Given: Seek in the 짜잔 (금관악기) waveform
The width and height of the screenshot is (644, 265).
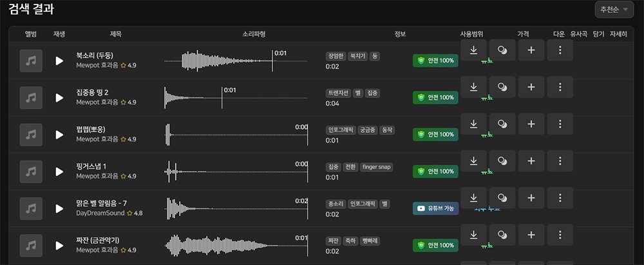Looking at the screenshot, I should pos(236,246).
